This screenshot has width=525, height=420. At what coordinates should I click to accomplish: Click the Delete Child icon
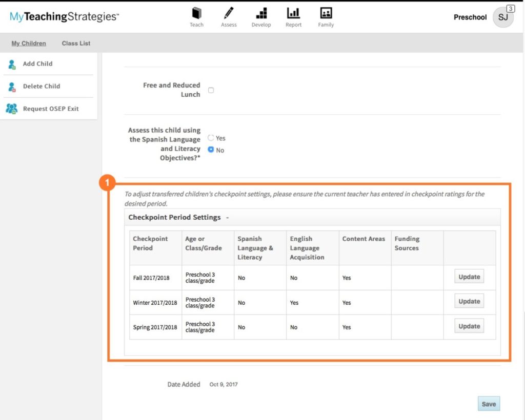[x=12, y=87]
